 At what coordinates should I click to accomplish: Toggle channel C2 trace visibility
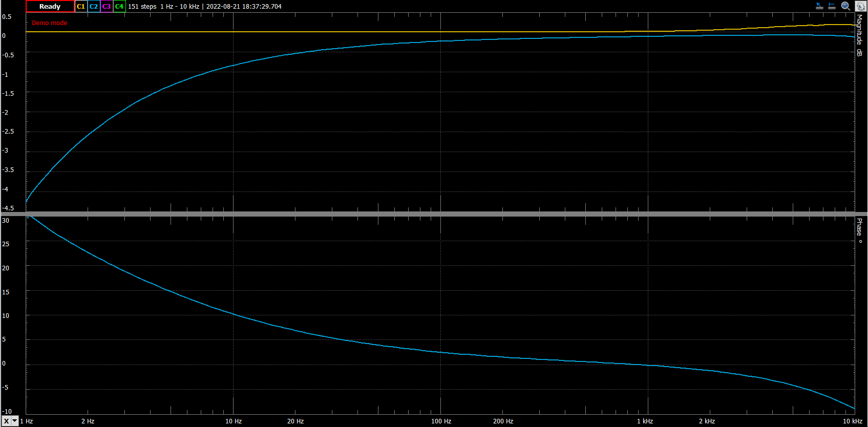click(x=94, y=7)
